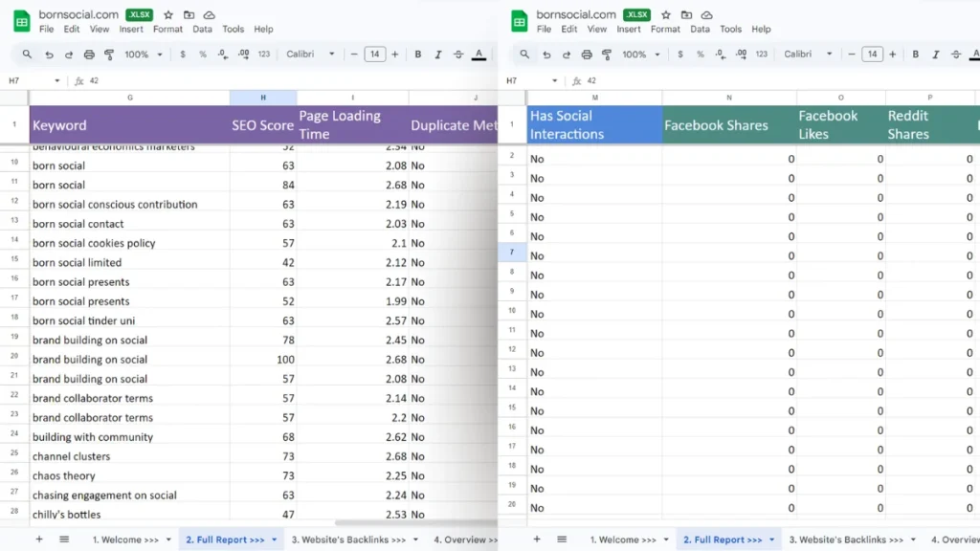
Task: Open the Format menu in the left window
Action: 167,30
